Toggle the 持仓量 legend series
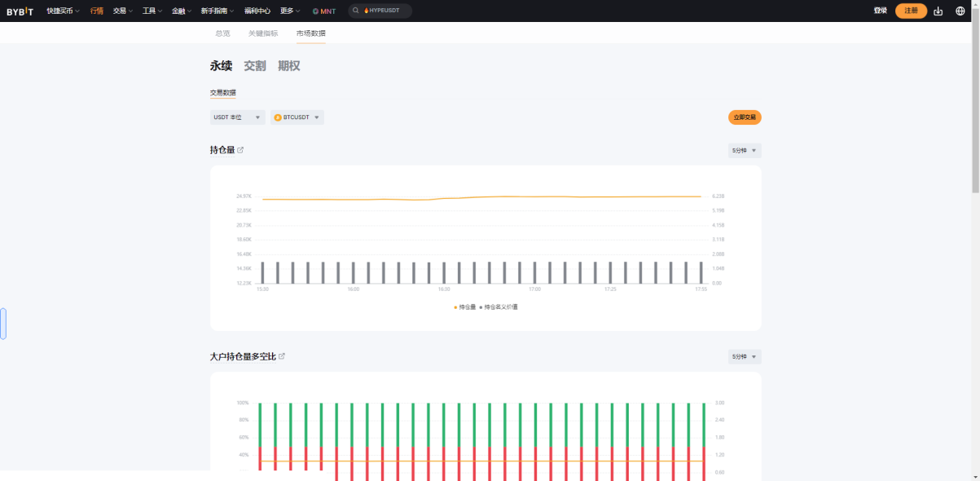980x481 pixels. [x=464, y=307]
